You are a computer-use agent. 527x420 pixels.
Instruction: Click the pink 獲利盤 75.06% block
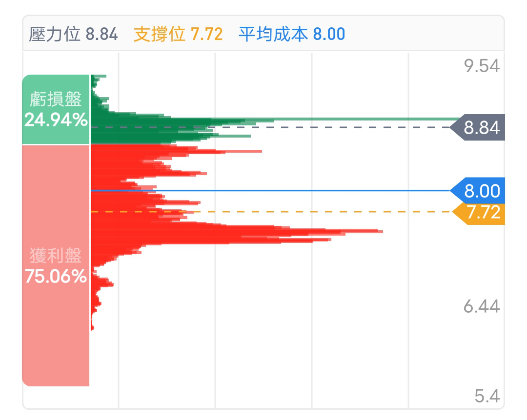[x=56, y=265]
